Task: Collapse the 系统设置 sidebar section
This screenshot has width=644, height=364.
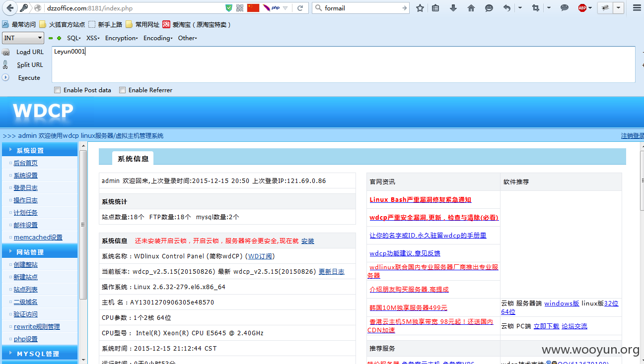Action: click(x=39, y=150)
